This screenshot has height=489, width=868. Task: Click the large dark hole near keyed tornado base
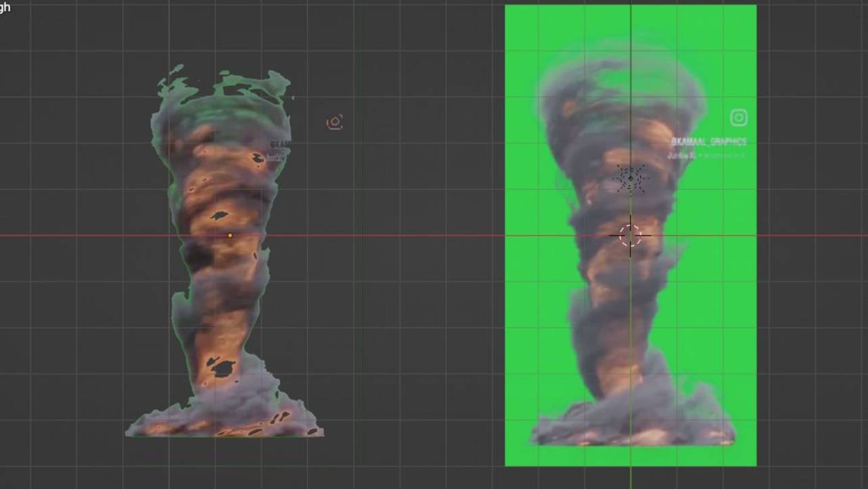221,368
